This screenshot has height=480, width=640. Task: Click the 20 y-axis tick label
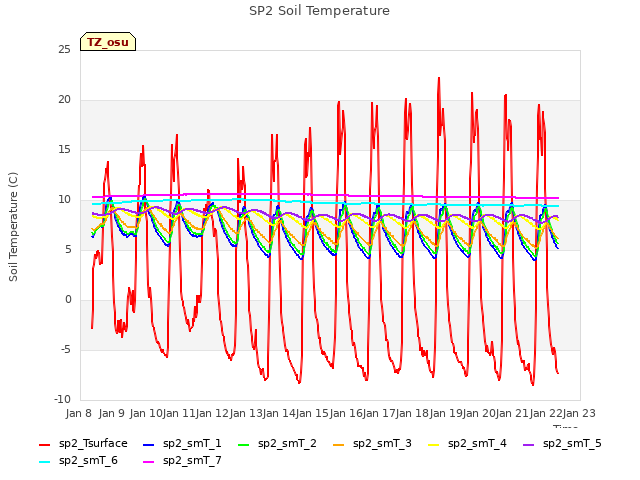(64, 100)
